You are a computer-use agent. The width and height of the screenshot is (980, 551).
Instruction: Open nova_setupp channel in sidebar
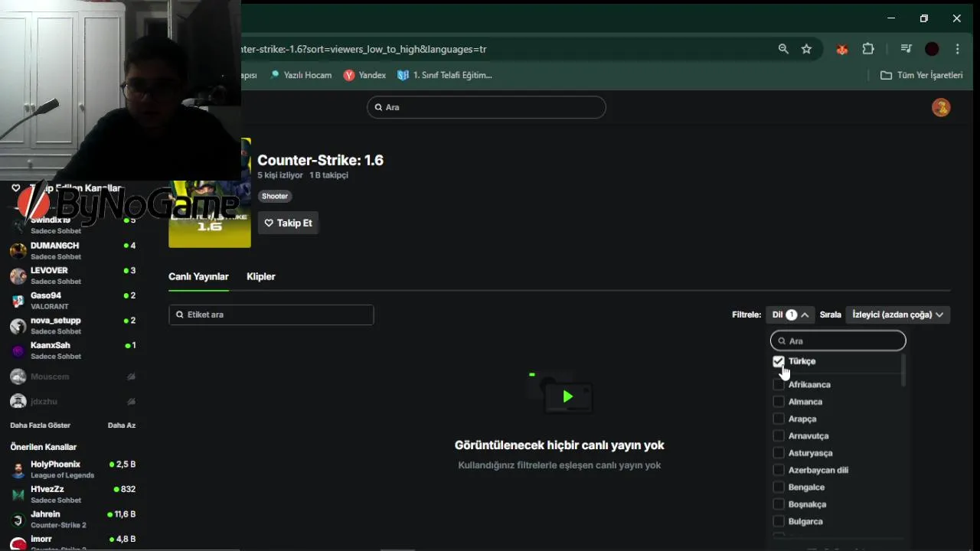(x=73, y=325)
